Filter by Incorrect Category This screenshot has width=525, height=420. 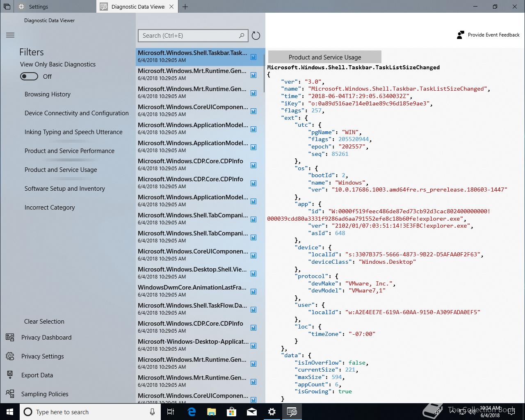50,208
